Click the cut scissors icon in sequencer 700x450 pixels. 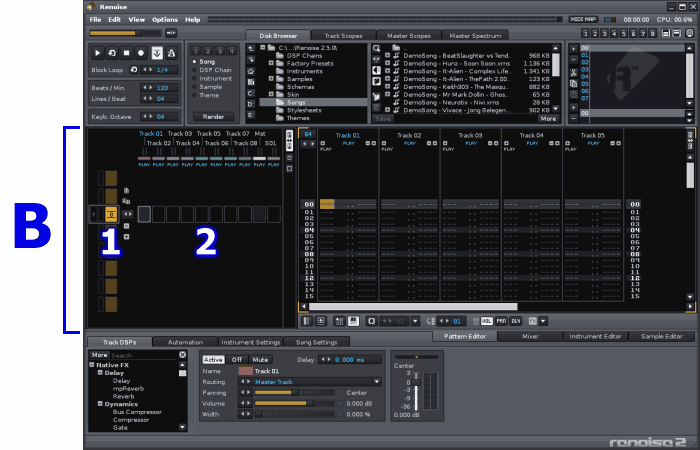(574, 73)
